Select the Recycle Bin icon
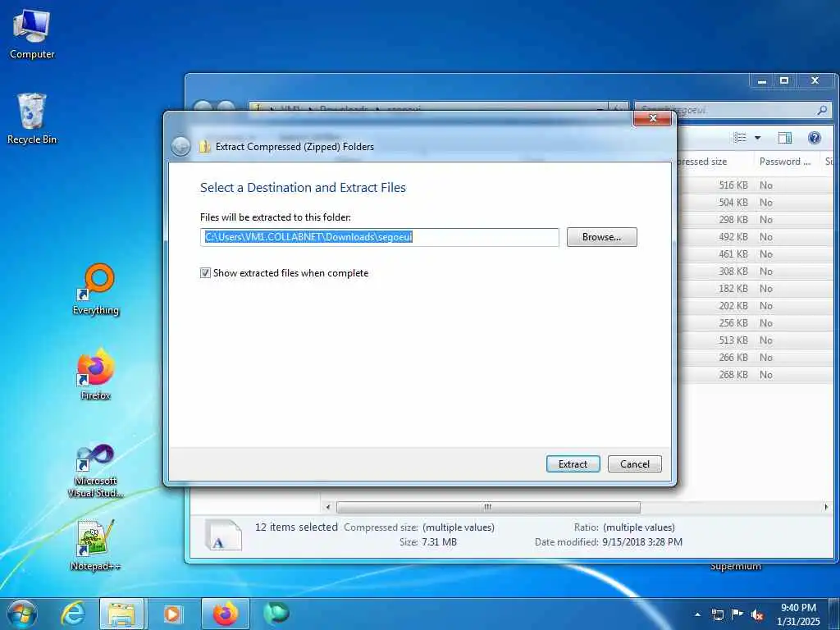The height and width of the screenshot is (630, 840). (32, 119)
